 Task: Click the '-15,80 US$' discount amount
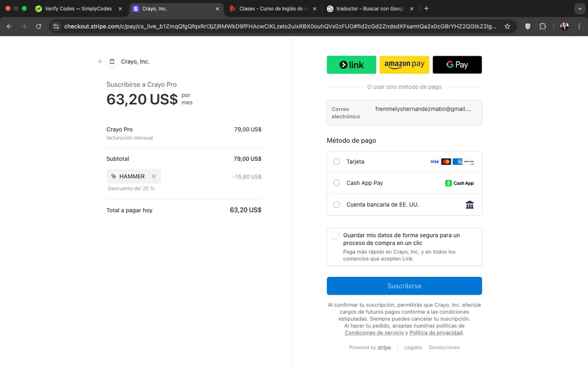click(247, 177)
